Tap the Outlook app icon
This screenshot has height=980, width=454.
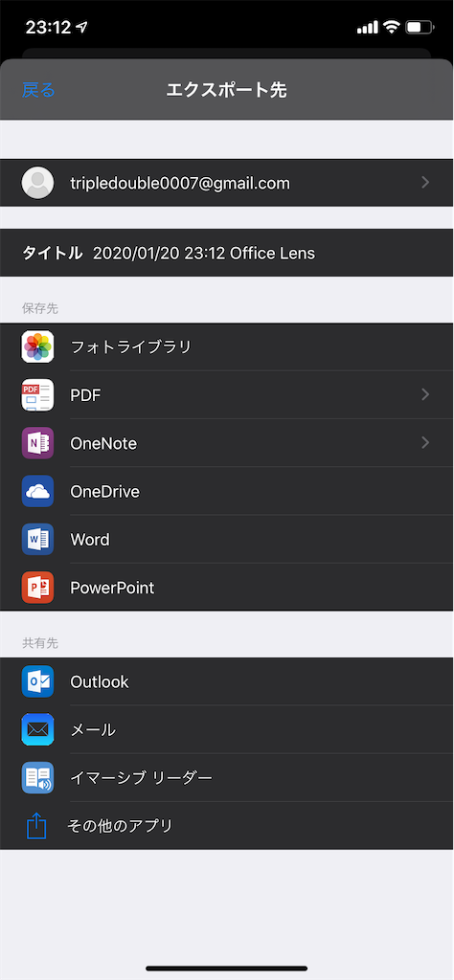click(x=37, y=681)
